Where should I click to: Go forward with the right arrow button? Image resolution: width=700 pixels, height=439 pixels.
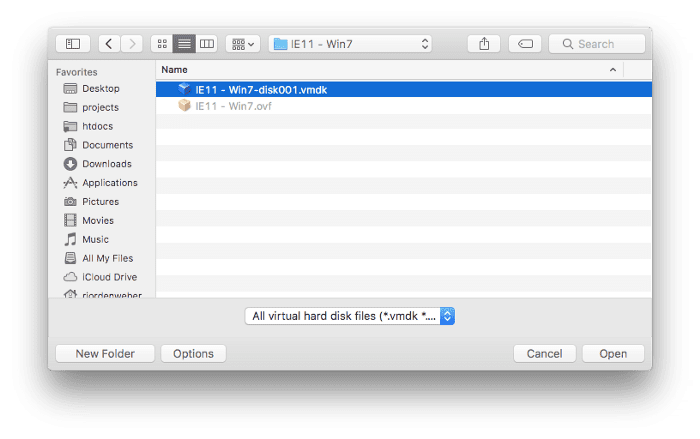coord(131,44)
